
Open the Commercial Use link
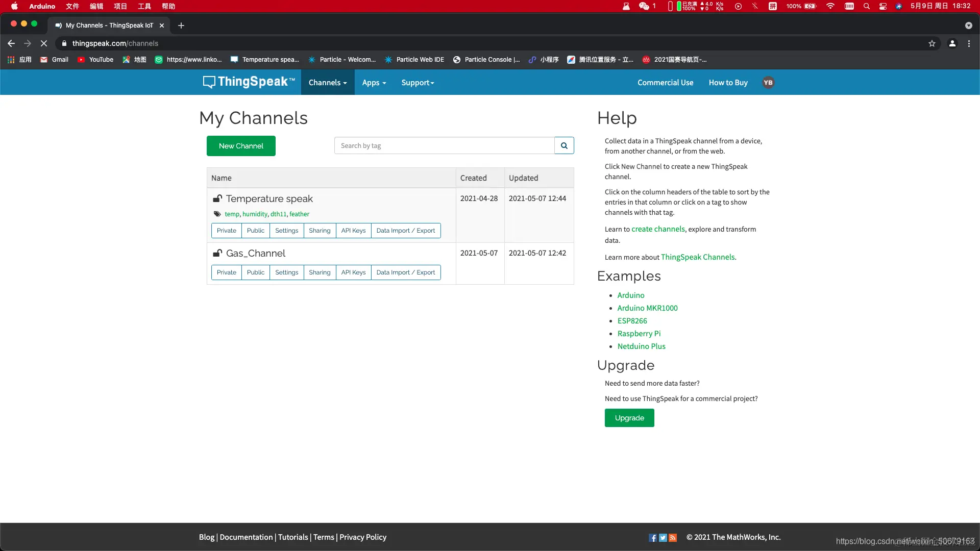coord(665,83)
